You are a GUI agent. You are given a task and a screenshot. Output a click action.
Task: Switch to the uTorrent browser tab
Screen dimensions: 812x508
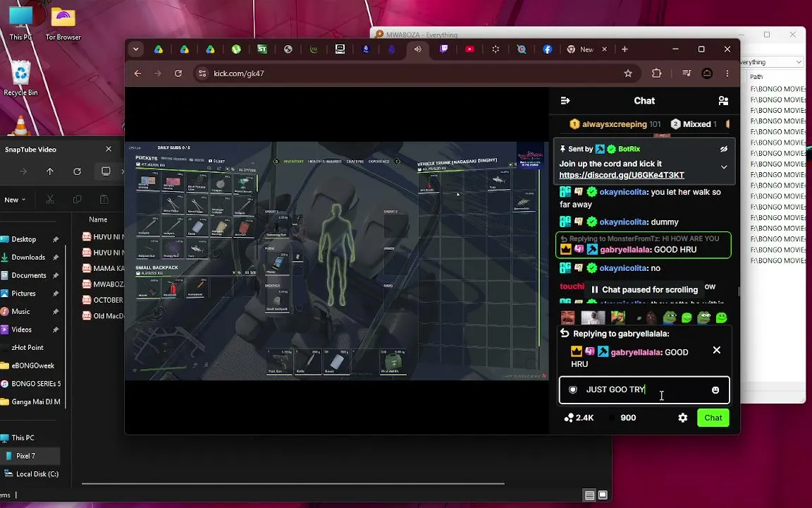click(x=236, y=49)
